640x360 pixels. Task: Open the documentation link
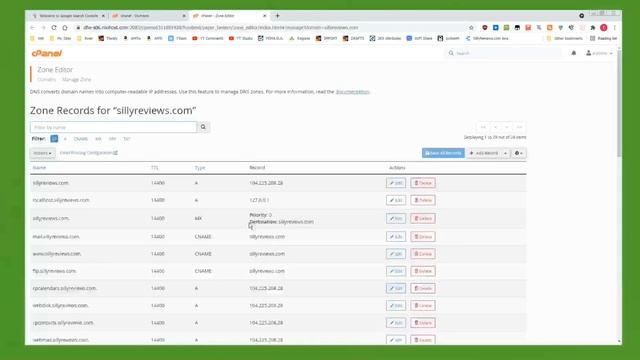click(352, 92)
